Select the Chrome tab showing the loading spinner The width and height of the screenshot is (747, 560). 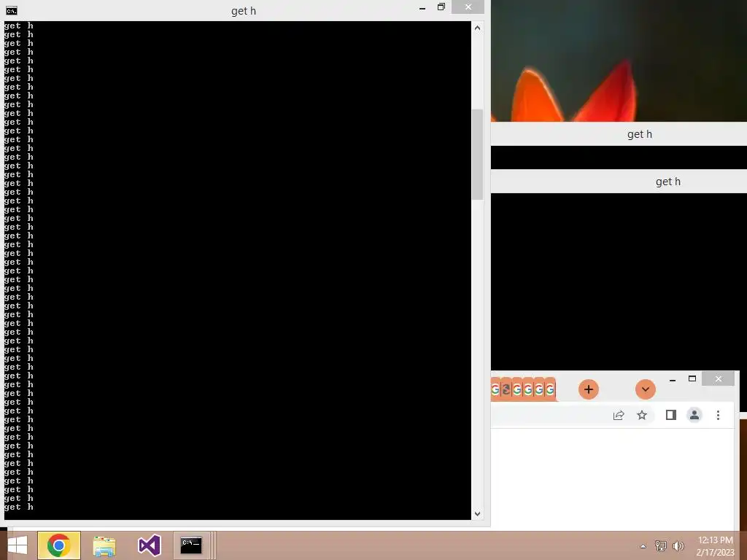[506, 389]
